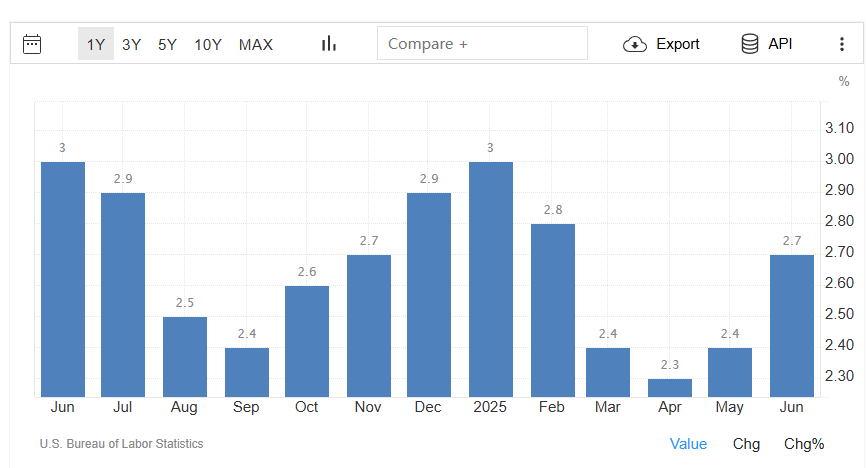The height and width of the screenshot is (468, 866).
Task: Open the chart type bar icon
Action: click(329, 44)
